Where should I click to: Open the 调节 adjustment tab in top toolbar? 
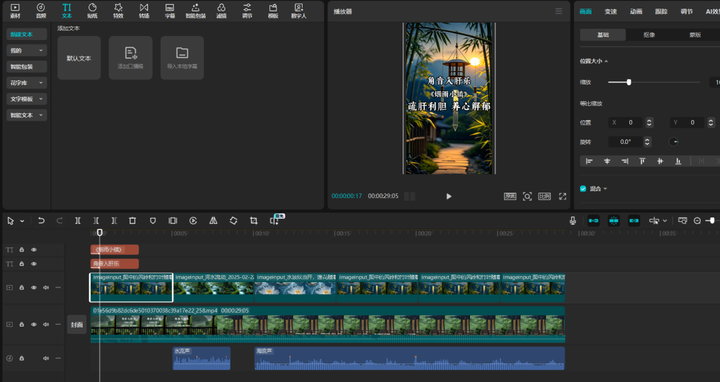(x=247, y=11)
